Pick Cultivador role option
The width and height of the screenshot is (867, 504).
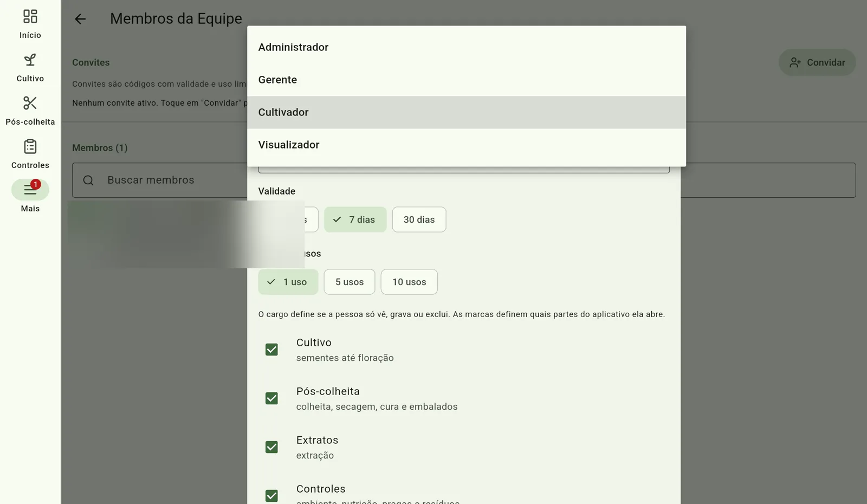pos(467,112)
